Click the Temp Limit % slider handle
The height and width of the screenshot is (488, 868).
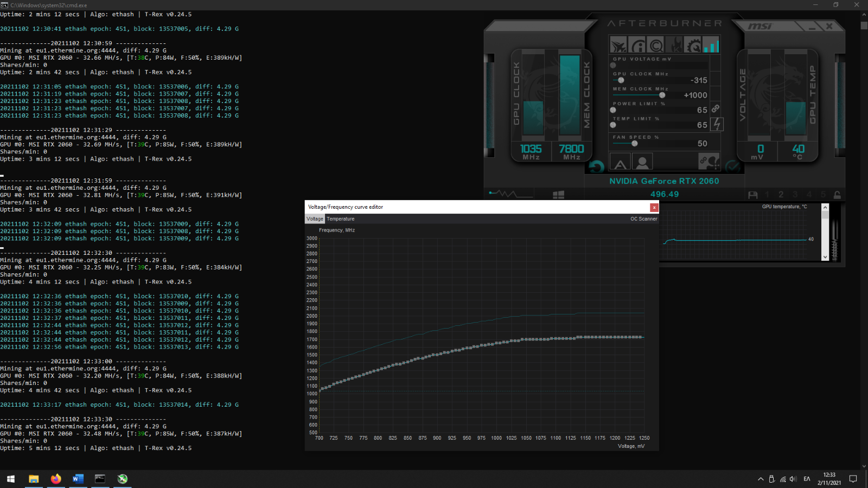pyautogui.click(x=613, y=125)
